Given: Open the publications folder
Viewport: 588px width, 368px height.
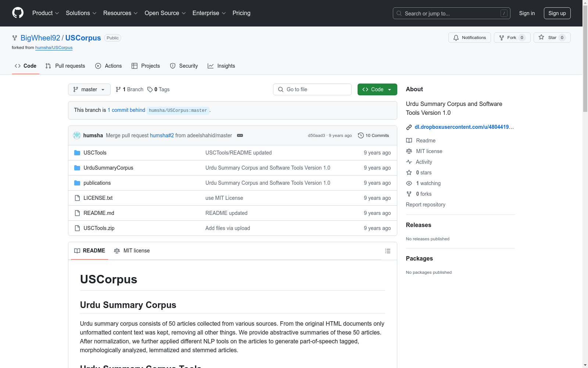Looking at the screenshot, I should pos(97,183).
